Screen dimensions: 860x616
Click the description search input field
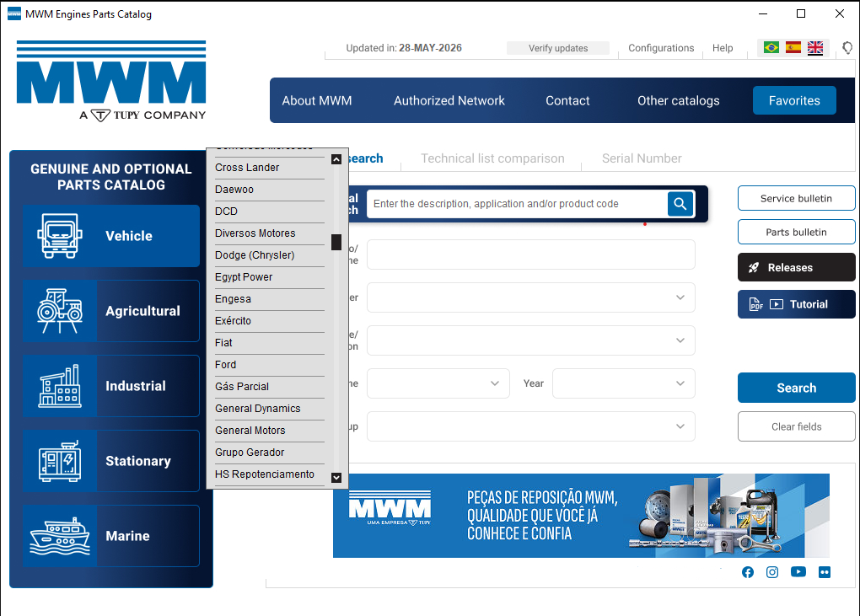click(517, 204)
